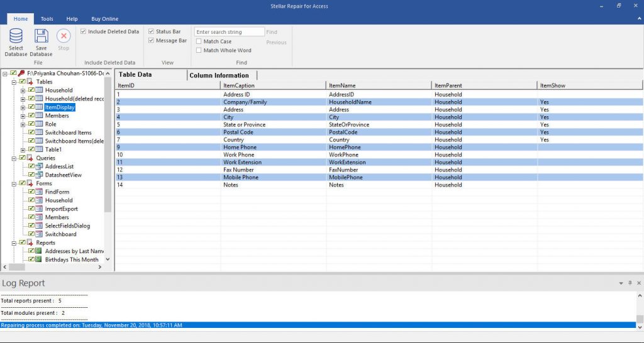Click the Switchboard Items table icon
Viewport: 644px width, 343px height.
coord(39,132)
